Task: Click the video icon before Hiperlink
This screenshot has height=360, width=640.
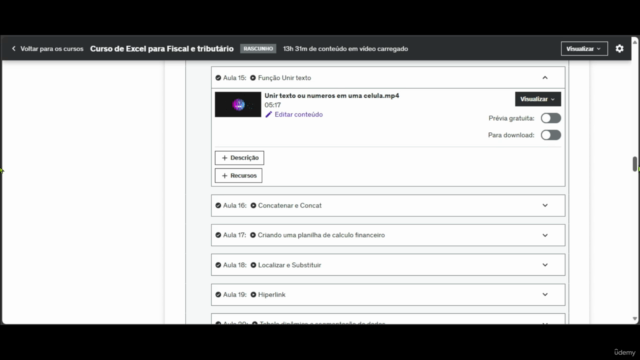Action: coord(253,295)
